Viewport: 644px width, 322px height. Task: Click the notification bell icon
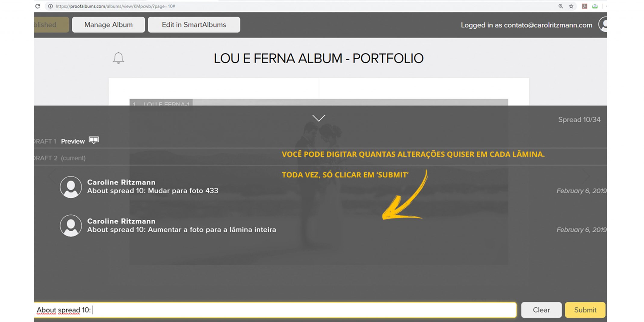coord(118,58)
